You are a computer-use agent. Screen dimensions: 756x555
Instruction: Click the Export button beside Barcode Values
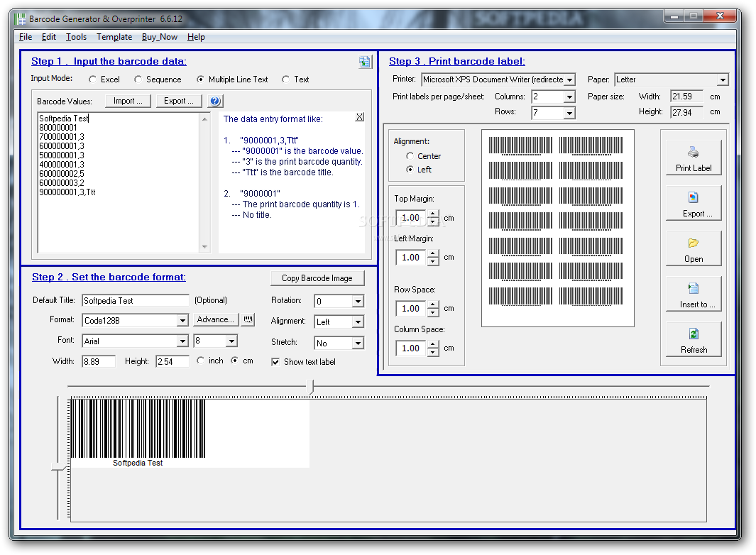(x=178, y=101)
